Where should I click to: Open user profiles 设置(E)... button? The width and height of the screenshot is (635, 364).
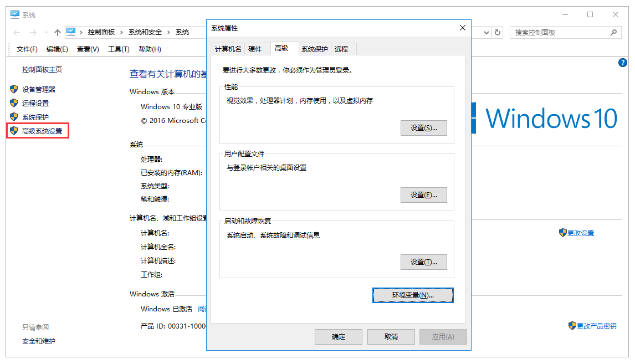423,195
